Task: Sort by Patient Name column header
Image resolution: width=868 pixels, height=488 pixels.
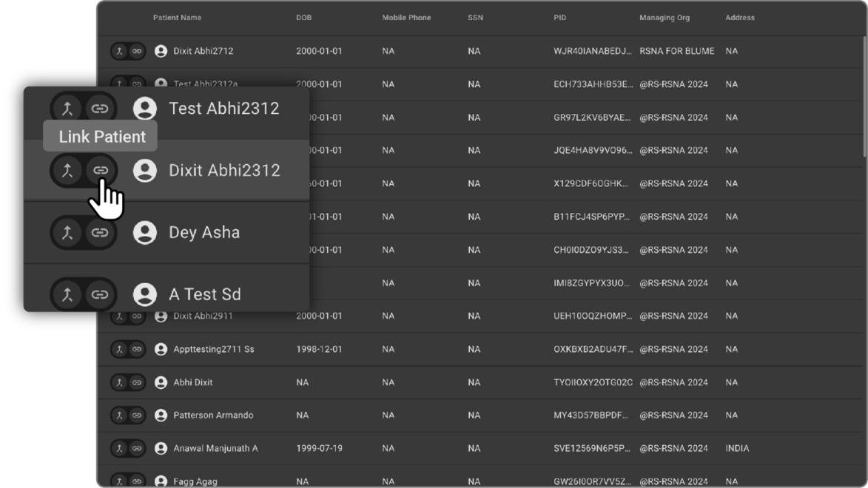Action: click(x=177, y=18)
